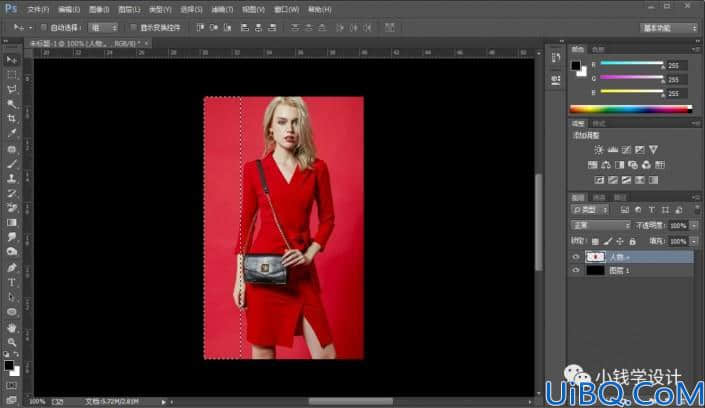
Task: Hide the 图层 1 layer
Action: point(576,270)
